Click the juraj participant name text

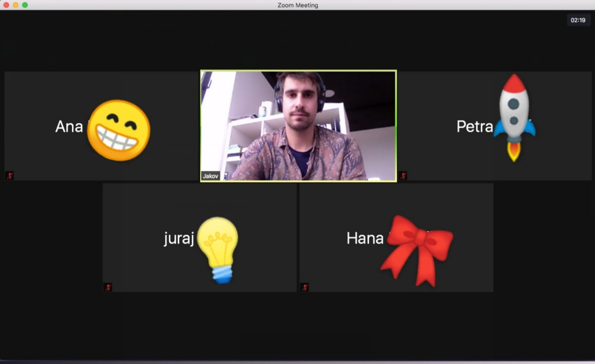pos(179,238)
